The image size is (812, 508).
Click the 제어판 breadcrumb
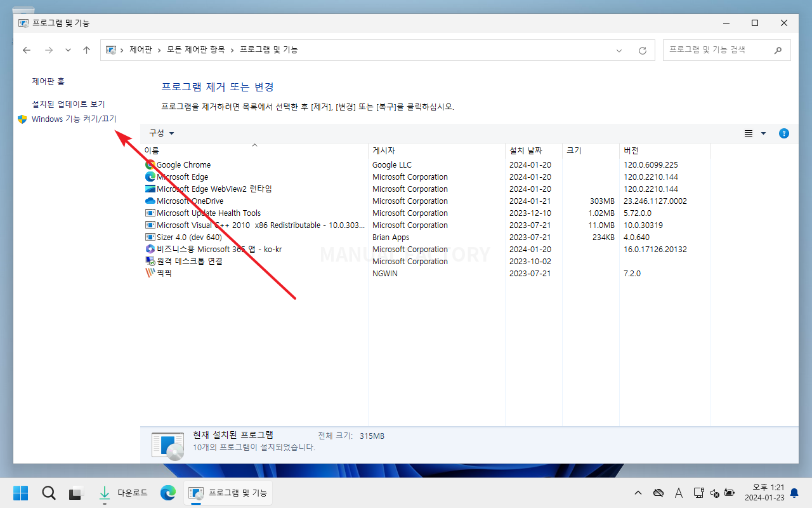(x=141, y=50)
